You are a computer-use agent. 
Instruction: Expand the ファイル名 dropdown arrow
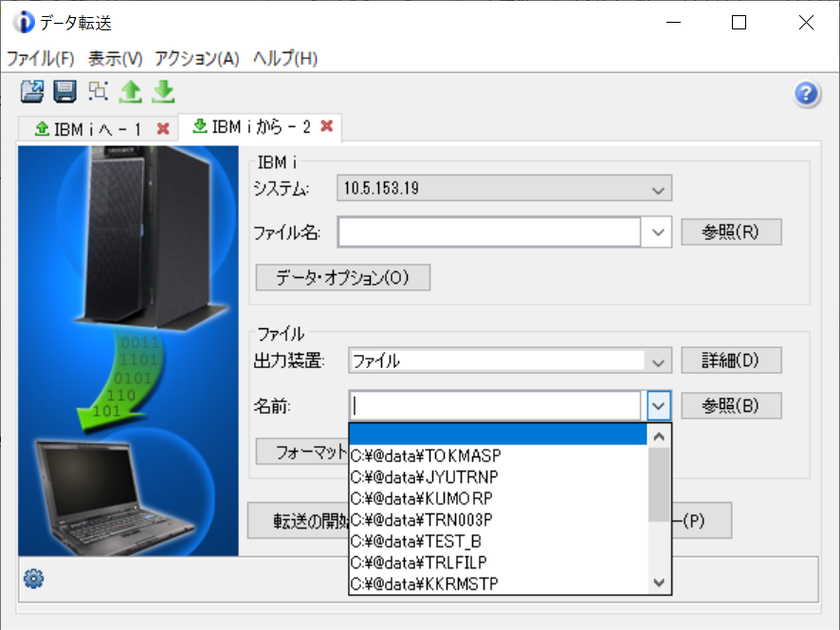click(658, 232)
